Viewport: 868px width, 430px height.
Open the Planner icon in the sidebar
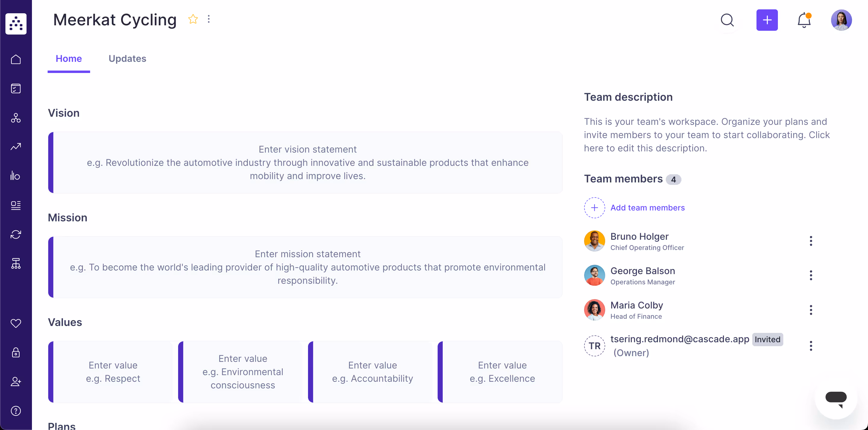click(16, 88)
